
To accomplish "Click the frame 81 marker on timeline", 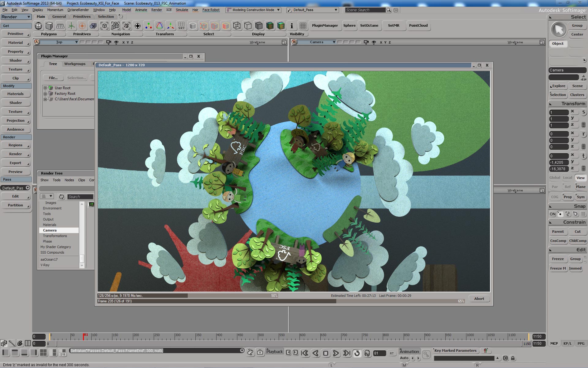I will pyautogui.click(x=84, y=336).
